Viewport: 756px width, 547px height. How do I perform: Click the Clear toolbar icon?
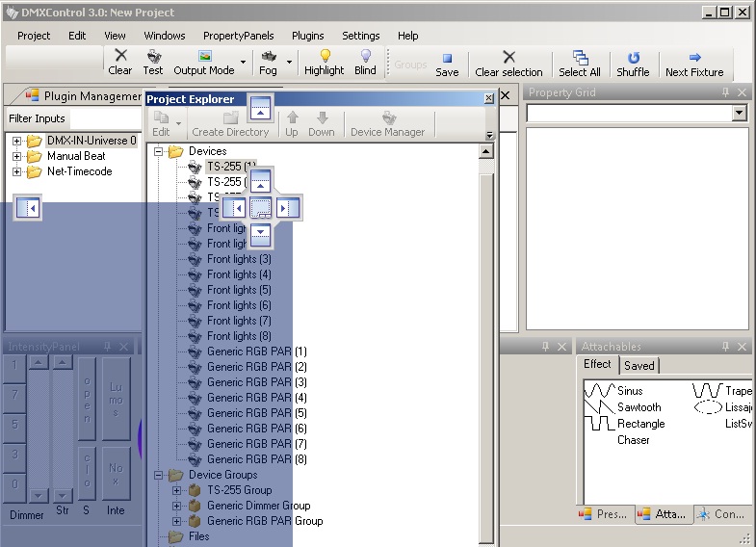click(x=120, y=57)
